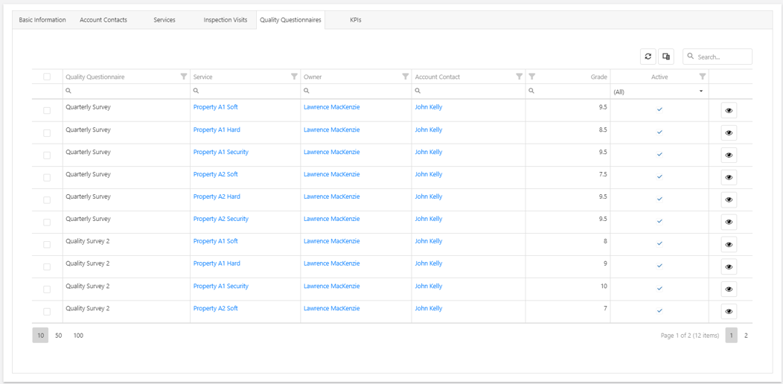
Task: Select the Quality Questionnaires tab
Action: pyautogui.click(x=290, y=20)
